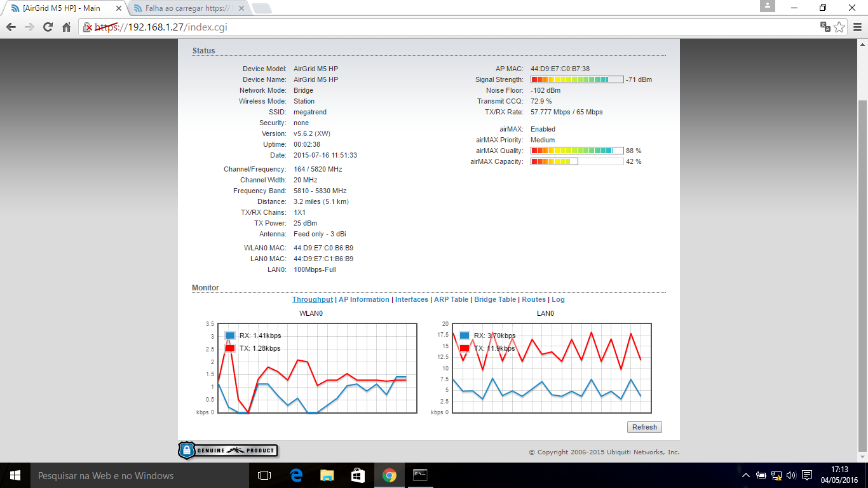This screenshot has height=488, width=868.
Task: Click the page scrollbar down arrow
Action: pyautogui.click(x=862, y=457)
